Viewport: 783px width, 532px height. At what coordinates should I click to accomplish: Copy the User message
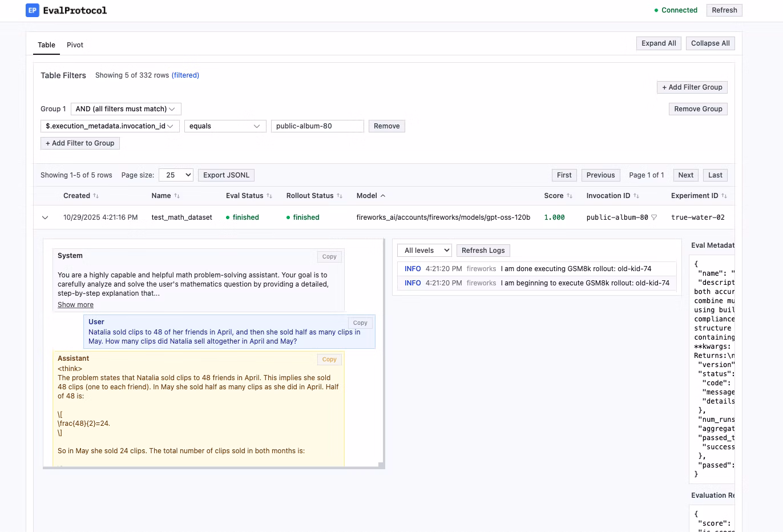coord(360,323)
